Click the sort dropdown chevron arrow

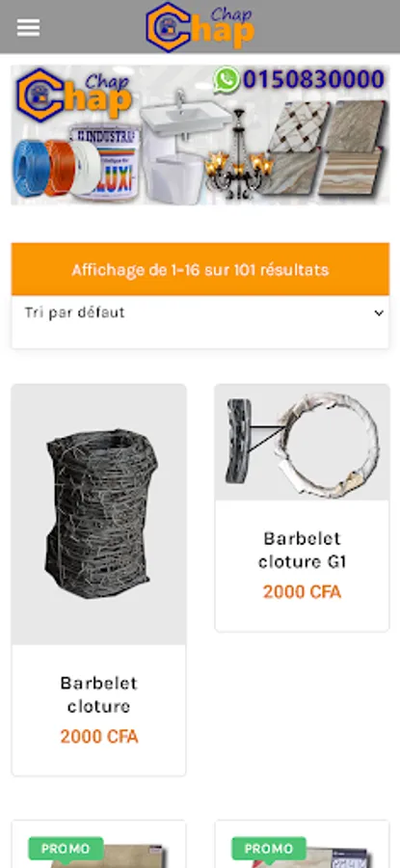tap(379, 312)
